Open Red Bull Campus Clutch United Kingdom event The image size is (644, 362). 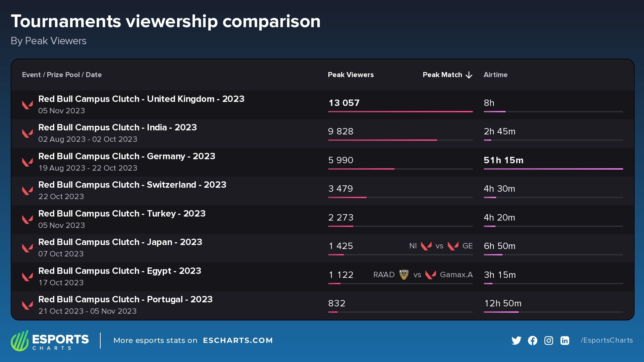click(x=141, y=99)
